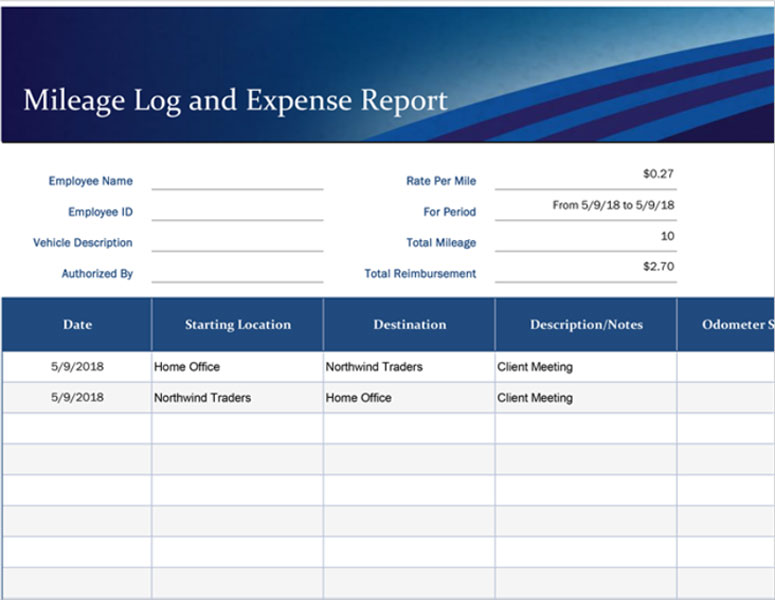Click the Employee Name input field
The image size is (775, 600).
click(237, 180)
